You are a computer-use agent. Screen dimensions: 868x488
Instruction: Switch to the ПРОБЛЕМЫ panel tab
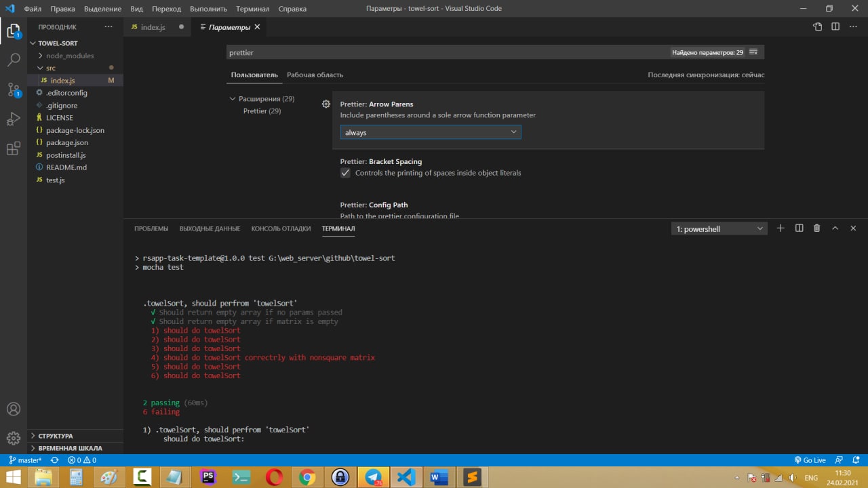[151, 228]
